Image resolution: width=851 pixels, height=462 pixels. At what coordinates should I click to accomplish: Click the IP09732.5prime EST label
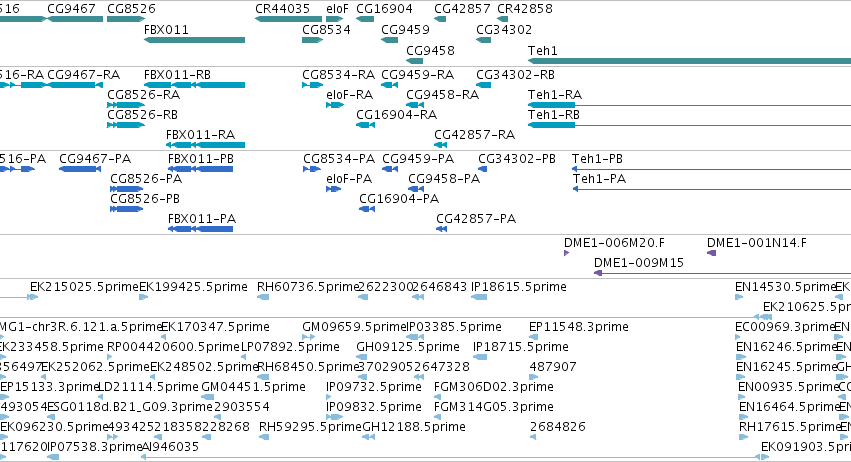374,388
